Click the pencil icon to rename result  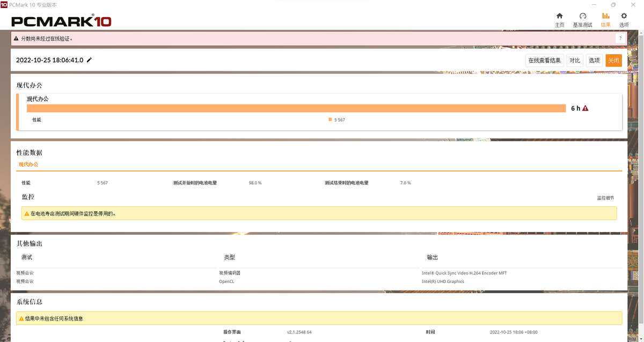pyautogui.click(x=90, y=60)
